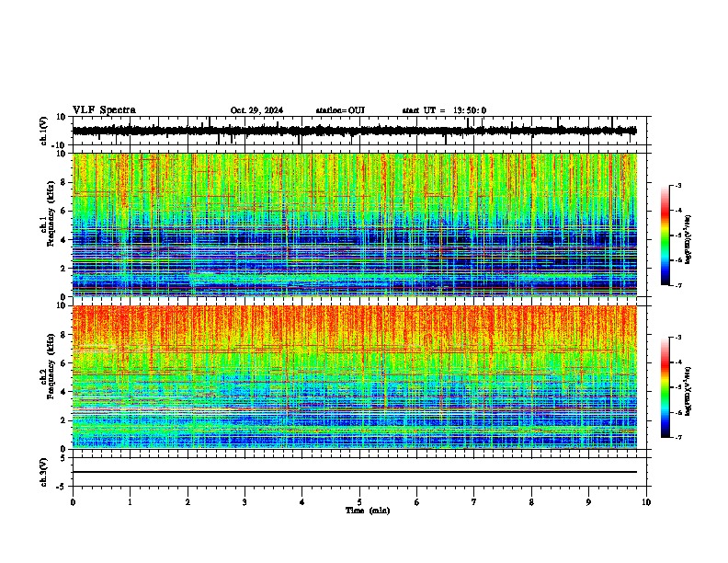Click the ch.2 spectrogram color scale bar

pyautogui.click(x=665, y=387)
